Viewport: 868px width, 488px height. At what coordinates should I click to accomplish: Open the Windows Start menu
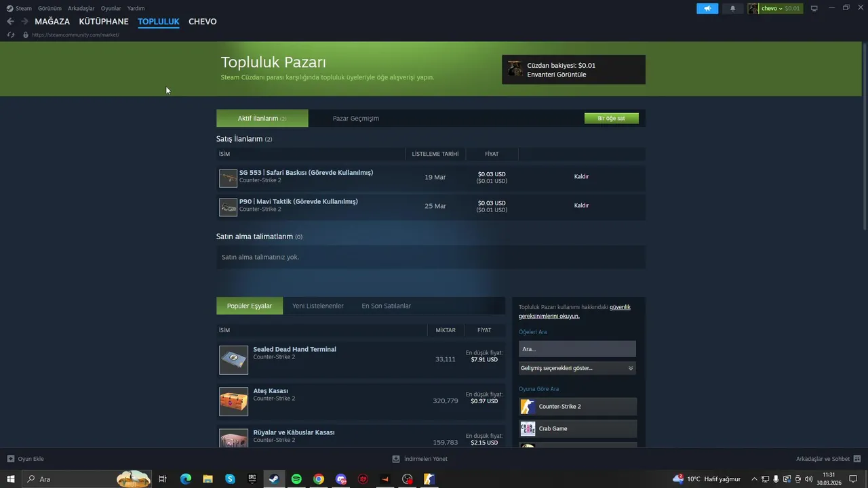pos(10,479)
